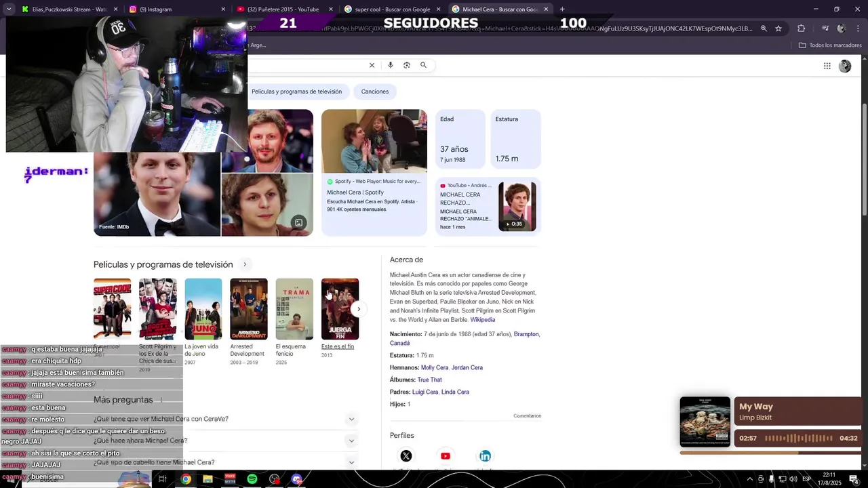Open the YouTube profile icon under Perfiles
This screenshot has height=488, width=868.
tap(445, 455)
